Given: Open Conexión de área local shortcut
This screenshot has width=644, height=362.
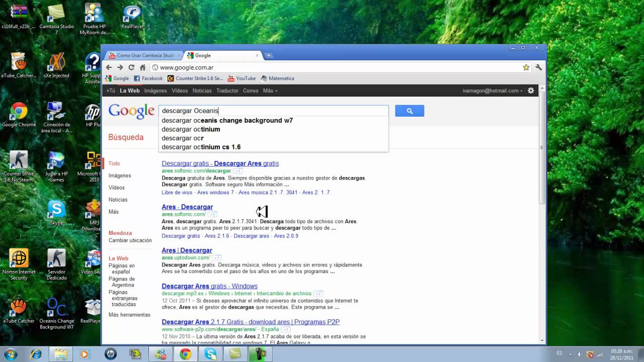Looking at the screenshot, I should coord(56,118).
